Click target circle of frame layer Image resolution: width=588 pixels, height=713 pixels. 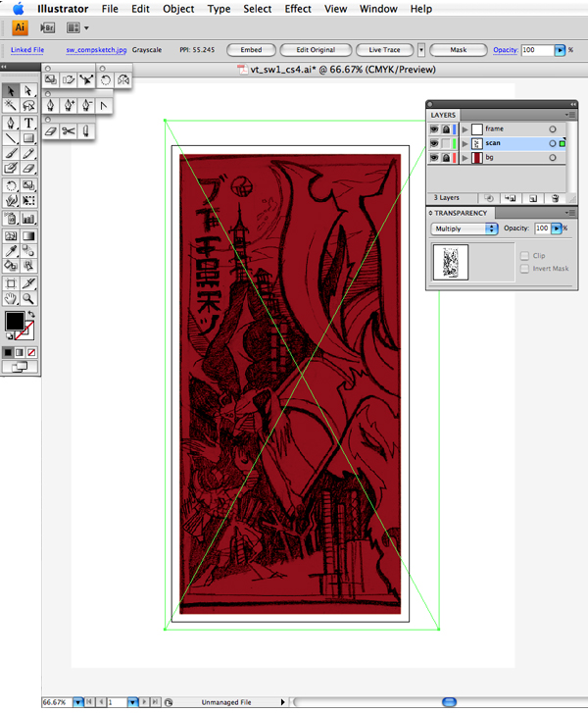553,129
